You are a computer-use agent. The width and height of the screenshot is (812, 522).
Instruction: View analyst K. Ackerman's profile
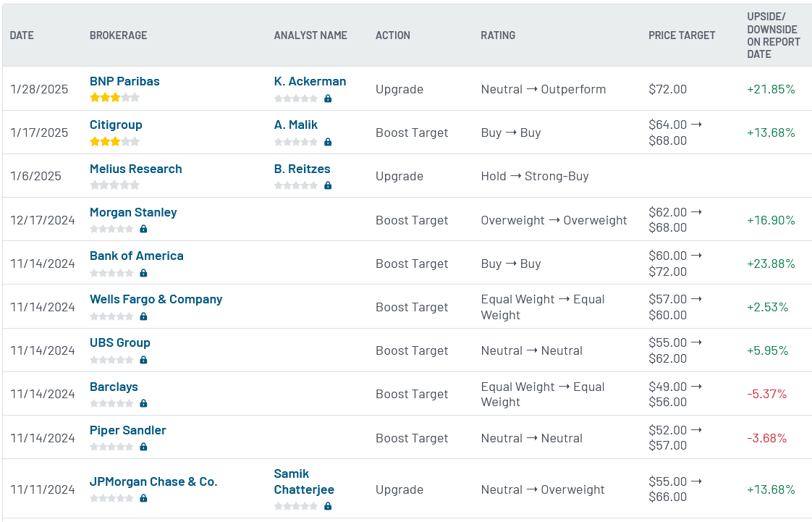310,81
